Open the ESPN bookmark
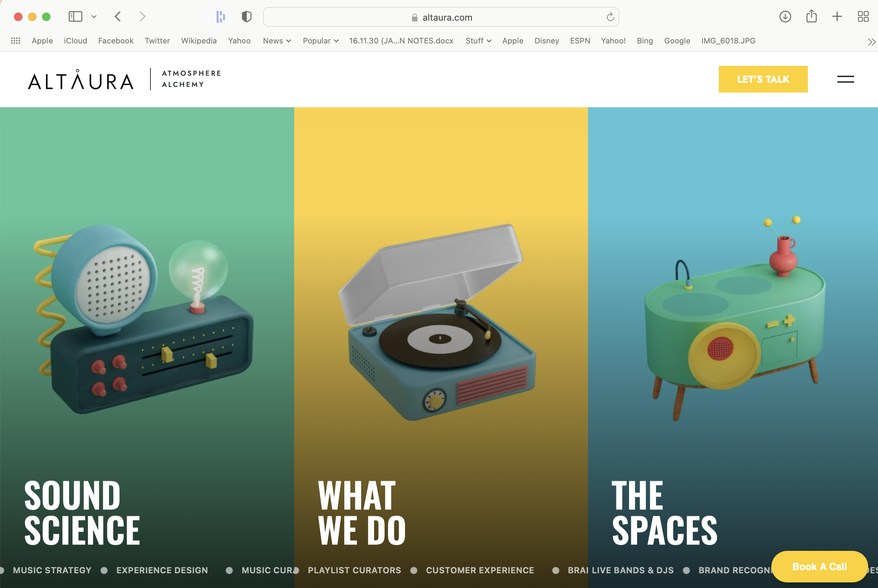Viewport: 878px width, 588px height. point(580,41)
